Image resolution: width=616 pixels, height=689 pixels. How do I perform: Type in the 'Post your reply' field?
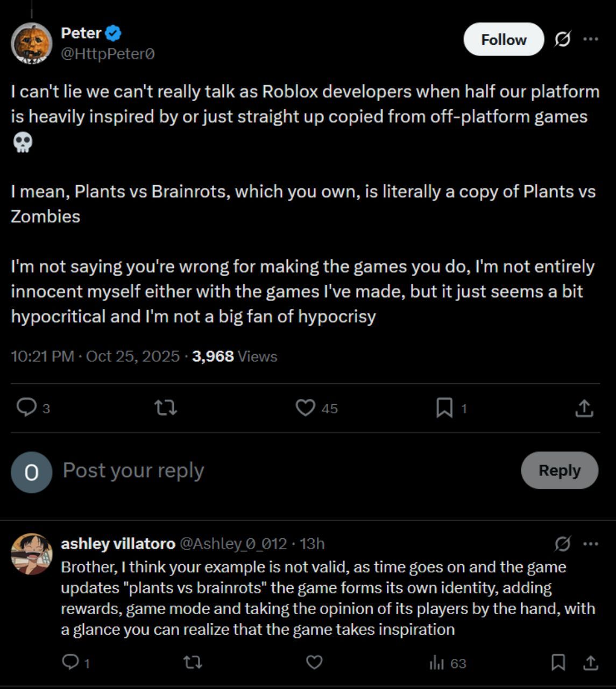click(269, 470)
